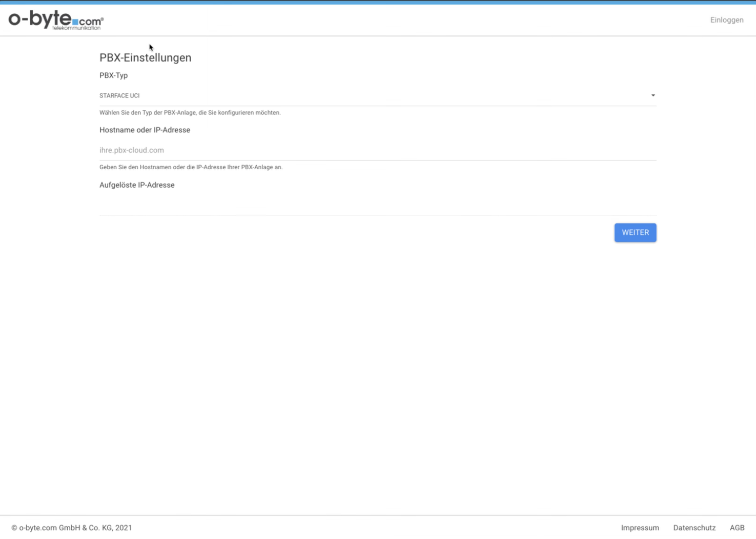The width and height of the screenshot is (756, 539).
Task: Click the helper text about choosing PBX type
Action: click(190, 113)
